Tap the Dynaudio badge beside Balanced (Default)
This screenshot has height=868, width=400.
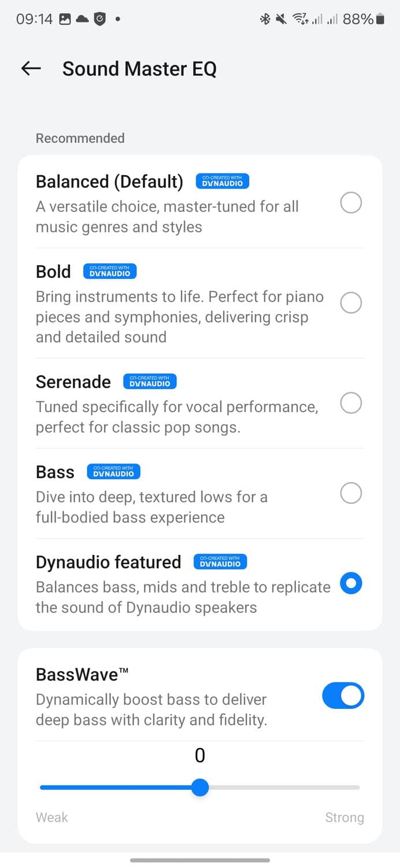[x=222, y=181]
